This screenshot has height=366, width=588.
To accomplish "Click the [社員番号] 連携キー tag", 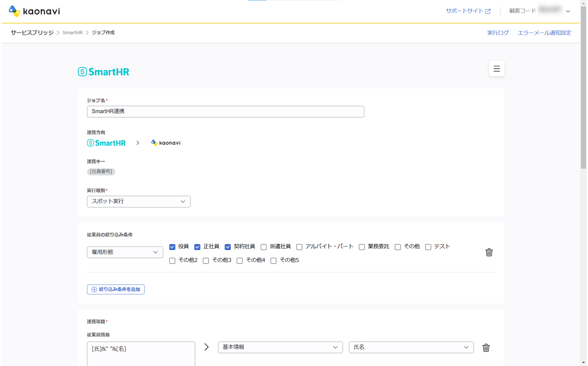I will click(x=101, y=171).
